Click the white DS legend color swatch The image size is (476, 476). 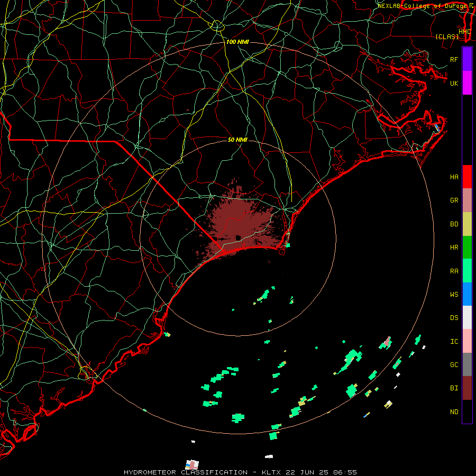pos(467,317)
